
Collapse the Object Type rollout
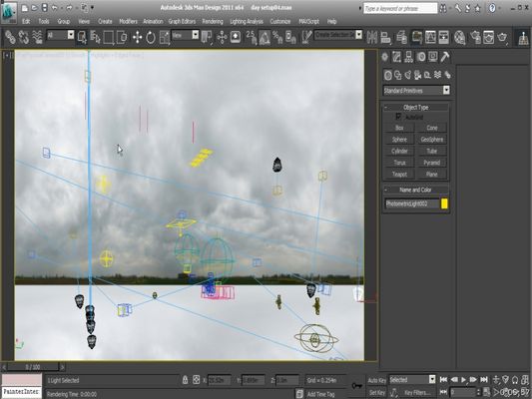(416, 107)
